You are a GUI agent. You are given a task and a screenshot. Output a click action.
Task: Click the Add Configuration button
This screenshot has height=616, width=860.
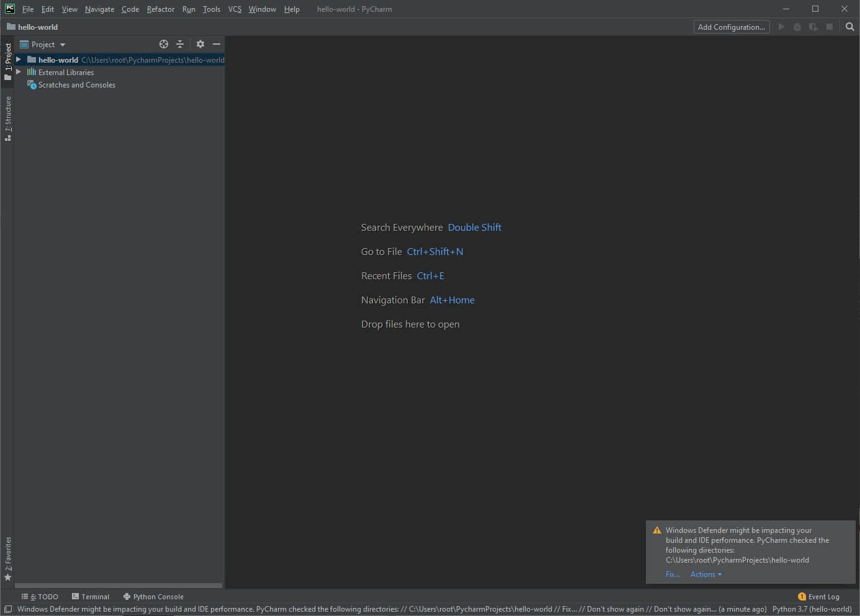tap(731, 27)
